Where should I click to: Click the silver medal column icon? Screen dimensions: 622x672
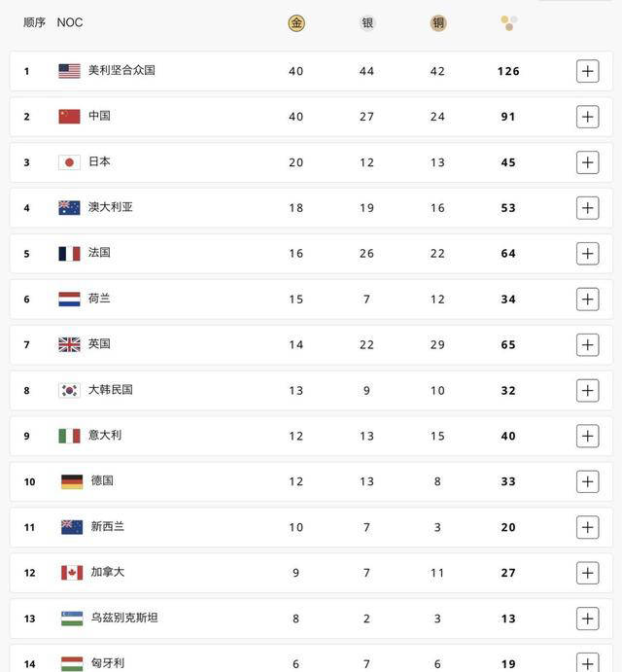coord(367,22)
